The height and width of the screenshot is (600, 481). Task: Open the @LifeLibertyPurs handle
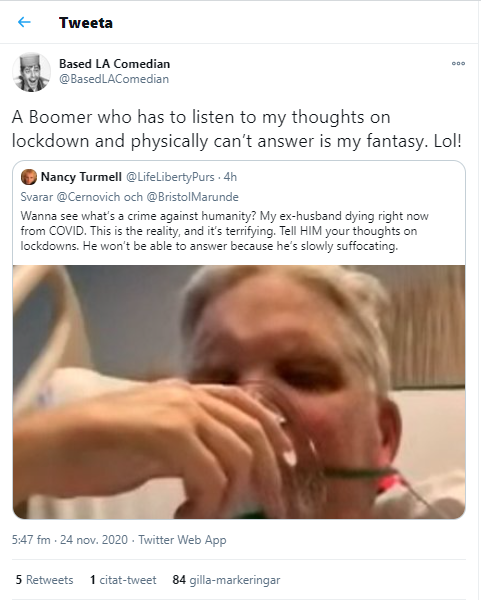170,177
